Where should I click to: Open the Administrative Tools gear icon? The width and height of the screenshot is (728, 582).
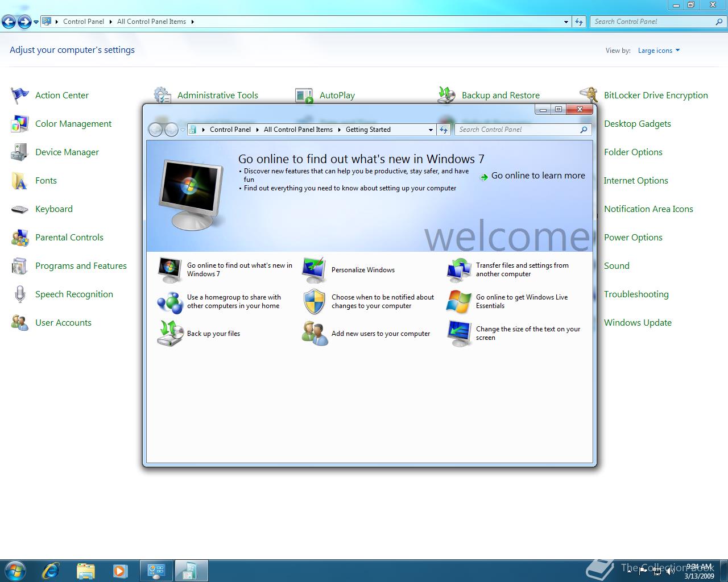pyautogui.click(x=162, y=95)
